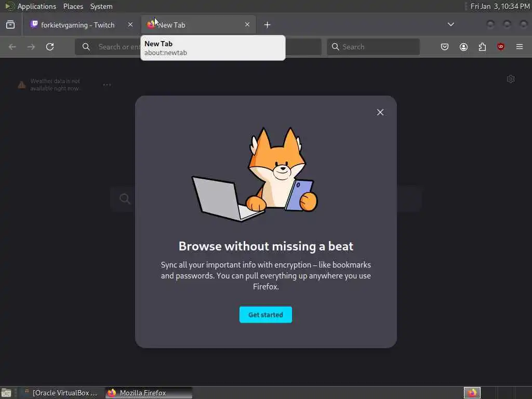Open Save to Pocket icon
532x399 pixels.
click(445, 47)
